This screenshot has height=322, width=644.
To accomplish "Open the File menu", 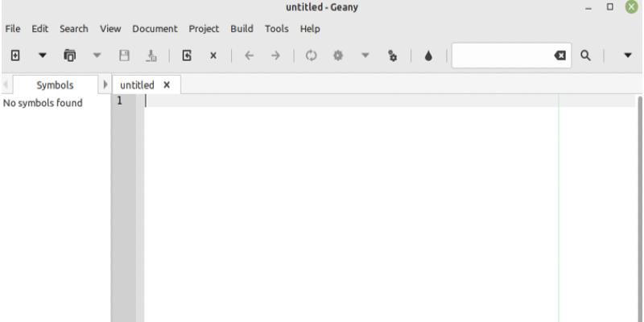I will 13,29.
